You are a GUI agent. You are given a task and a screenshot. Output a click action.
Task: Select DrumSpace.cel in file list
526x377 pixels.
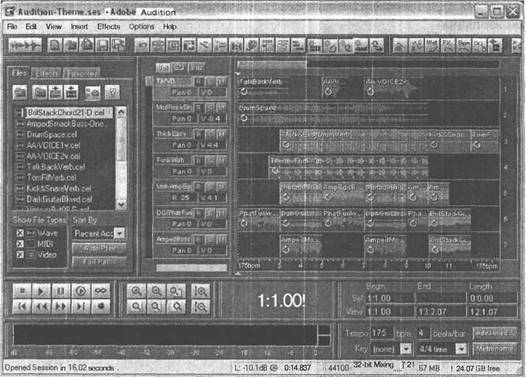pyautogui.click(x=52, y=134)
